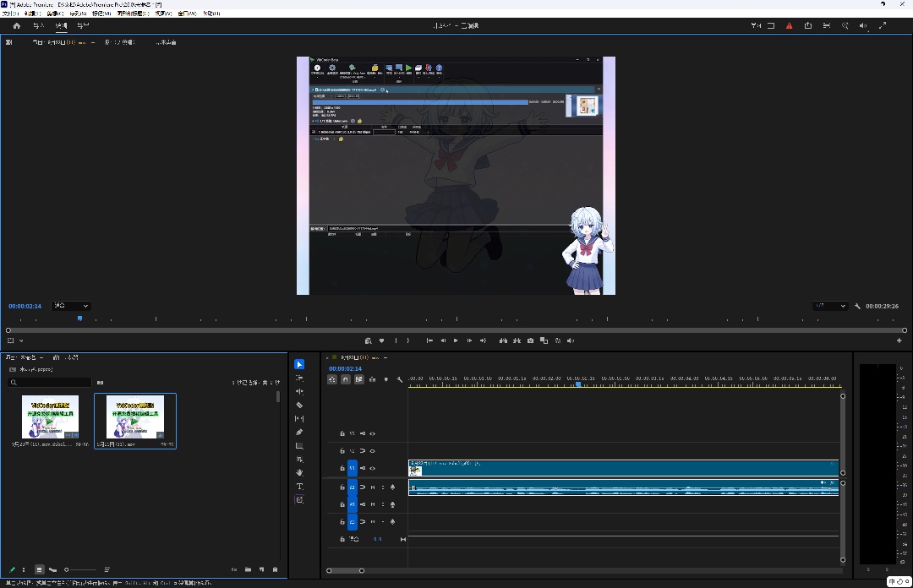
Task: Click Export Frame camera icon
Action: point(530,340)
